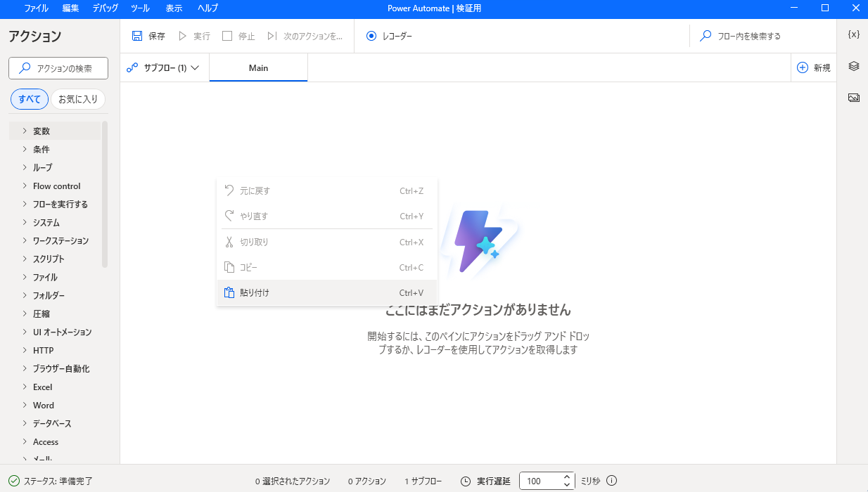Click the search icon in アクションの検索
Screen dimensions: 868x492
click(25, 68)
